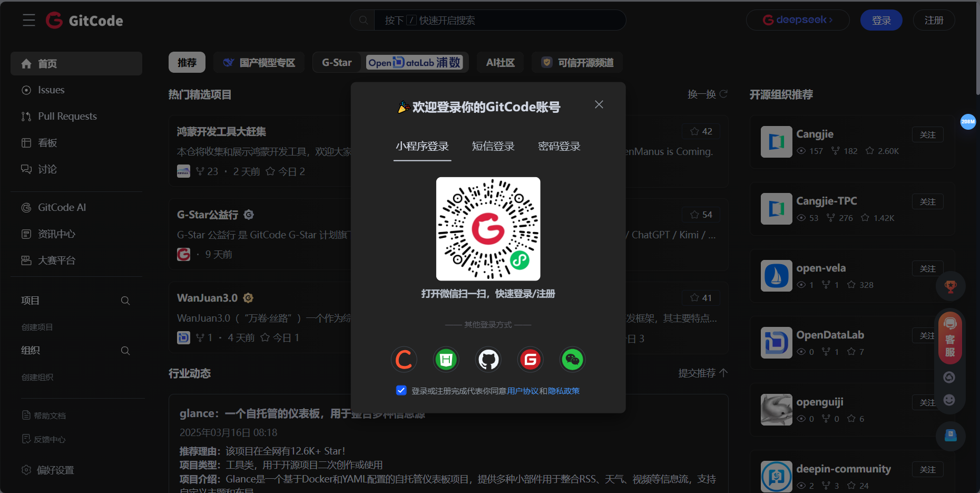This screenshot has width=980, height=493.
Task: Follow the open-vela organization
Action: point(928,269)
